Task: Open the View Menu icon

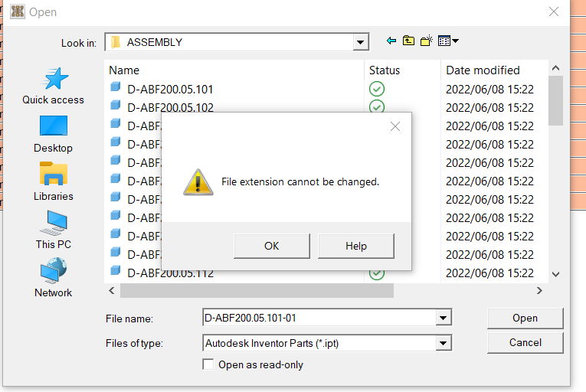Action: (449, 41)
